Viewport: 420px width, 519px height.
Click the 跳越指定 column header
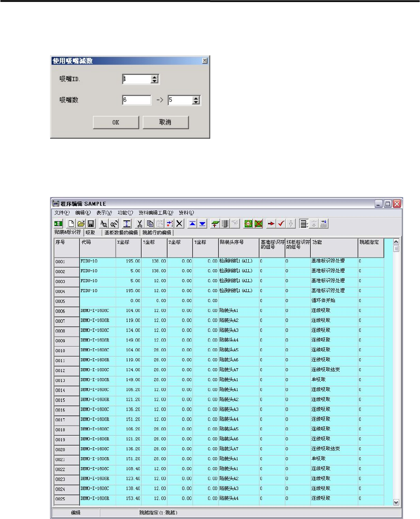click(x=371, y=248)
